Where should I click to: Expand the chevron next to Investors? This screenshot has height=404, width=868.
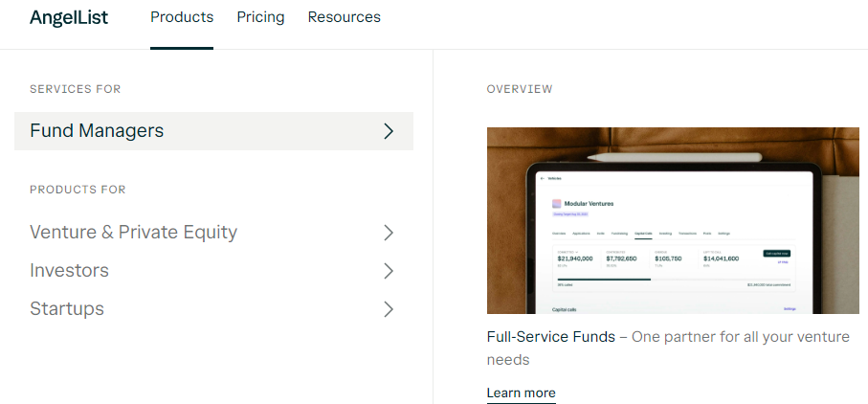point(389,271)
